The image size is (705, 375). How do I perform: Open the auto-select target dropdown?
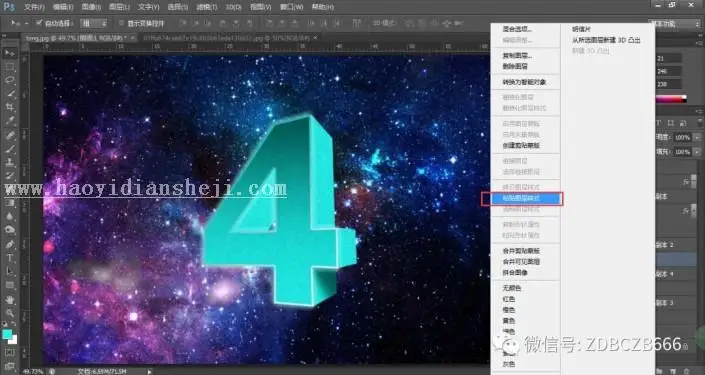click(94, 23)
